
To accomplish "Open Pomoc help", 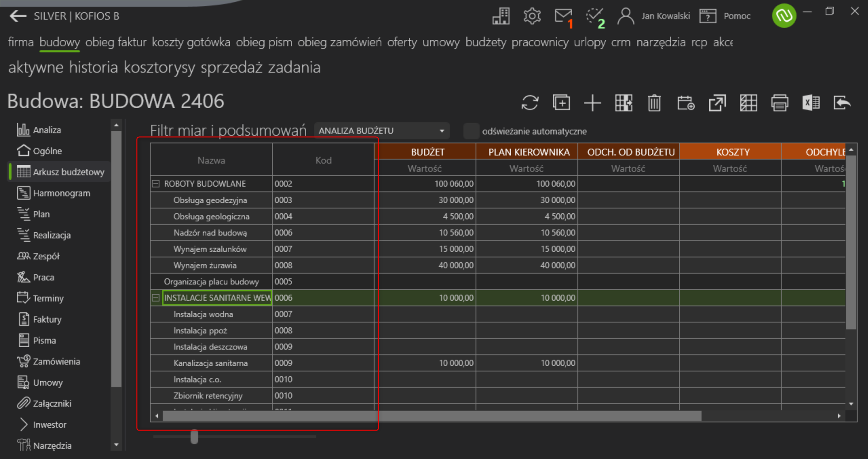I will point(725,16).
